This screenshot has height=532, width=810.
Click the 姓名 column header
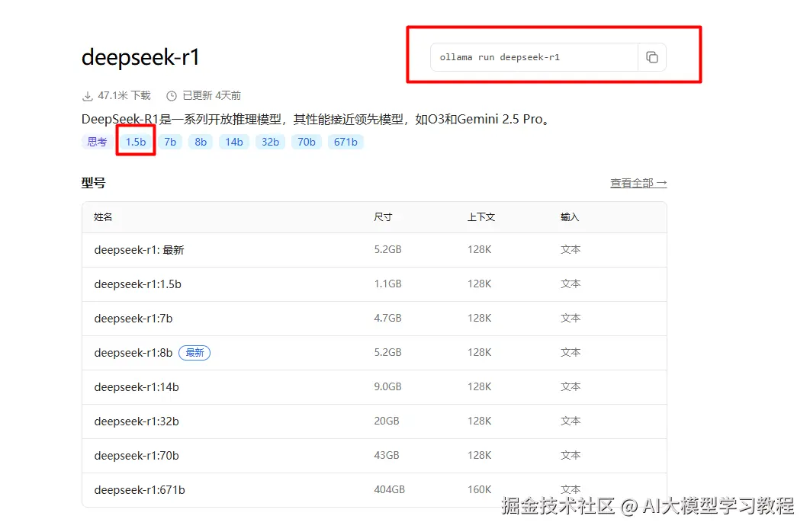click(103, 217)
